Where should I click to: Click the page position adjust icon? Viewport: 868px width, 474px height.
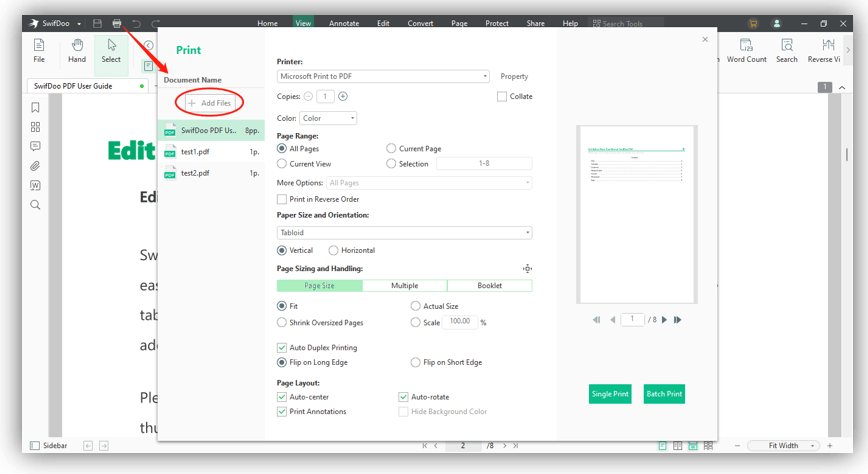coord(527,269)
